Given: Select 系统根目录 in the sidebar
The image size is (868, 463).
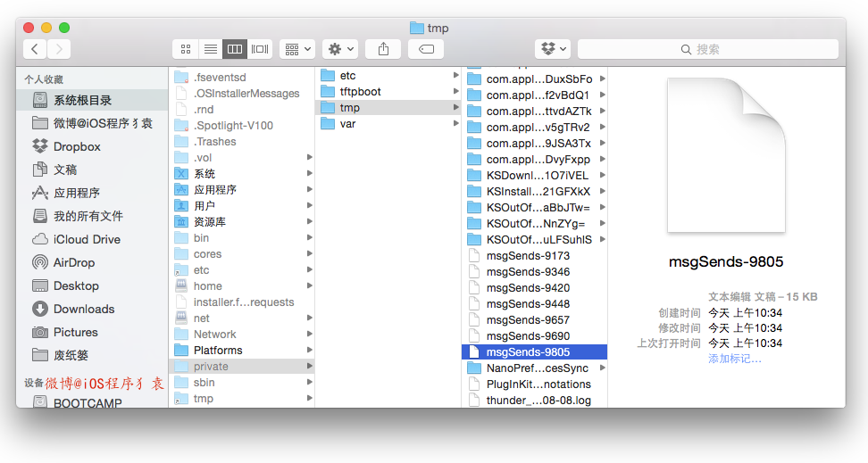Looking at the screenshot, I should pyautogui.click(x=93, y=100).
